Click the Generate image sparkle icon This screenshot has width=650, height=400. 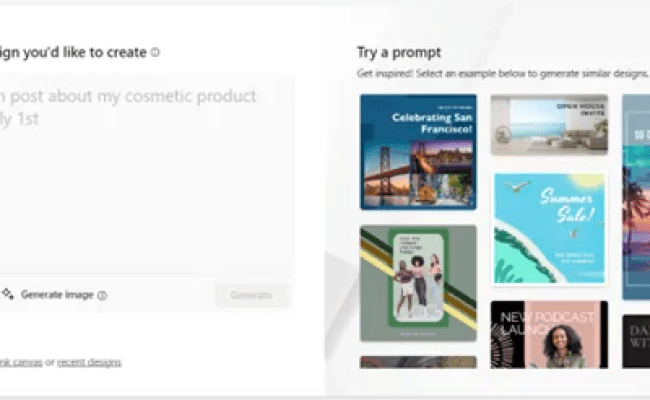(x=7, y=294)
